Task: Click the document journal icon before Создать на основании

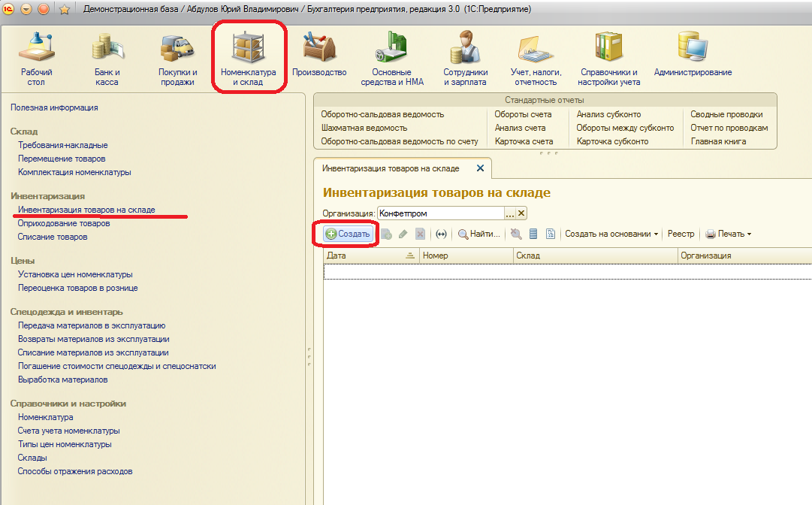Action: (551, 234)
